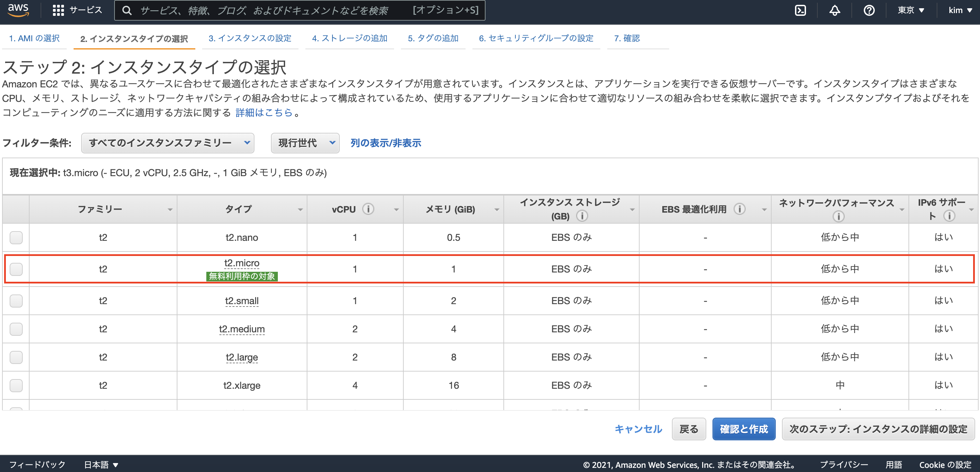Click 次のステップ: インスタンスの詳細の設定 button
Image resolution: width=980 pixels, height=472 pixels.
point(878,429)
